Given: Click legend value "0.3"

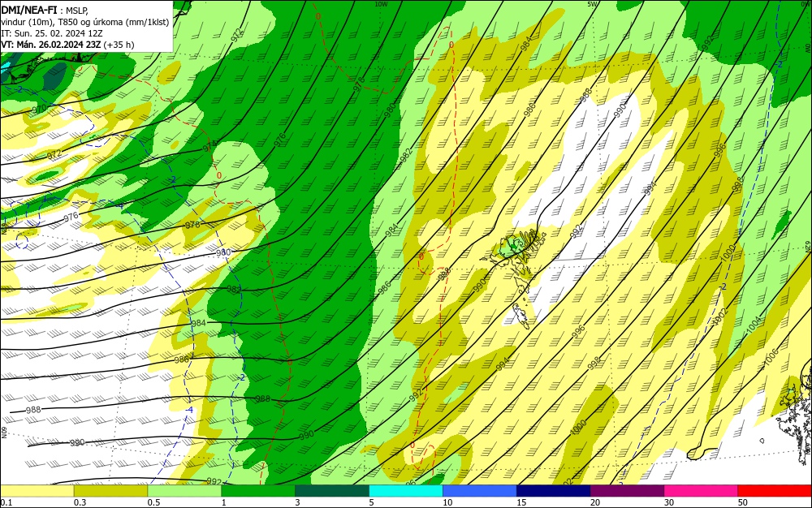Looking at the screenshot, I should (80, 502).
